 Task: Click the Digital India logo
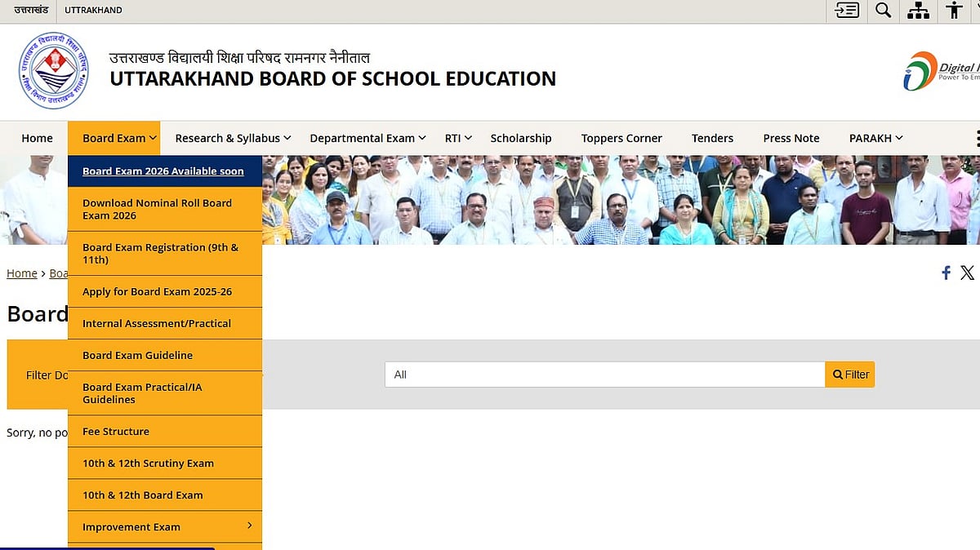tap(941, 71)
